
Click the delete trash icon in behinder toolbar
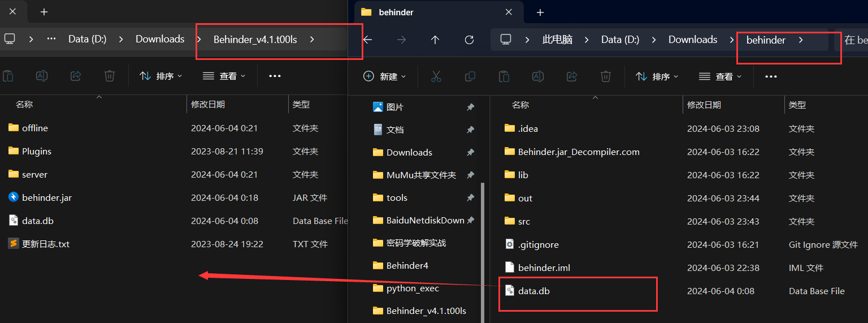coord(606,76)
